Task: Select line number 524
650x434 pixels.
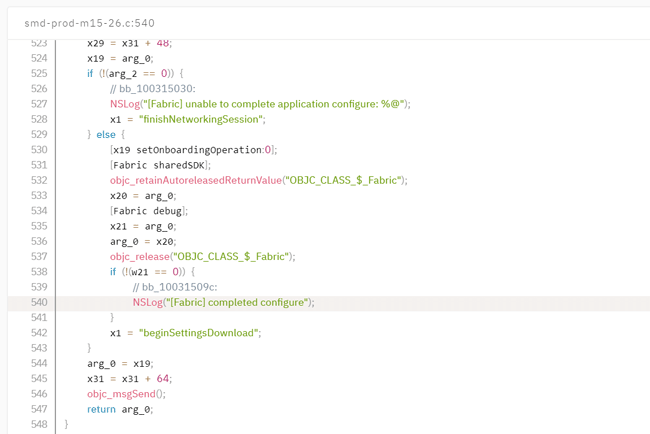Action: 39,58
